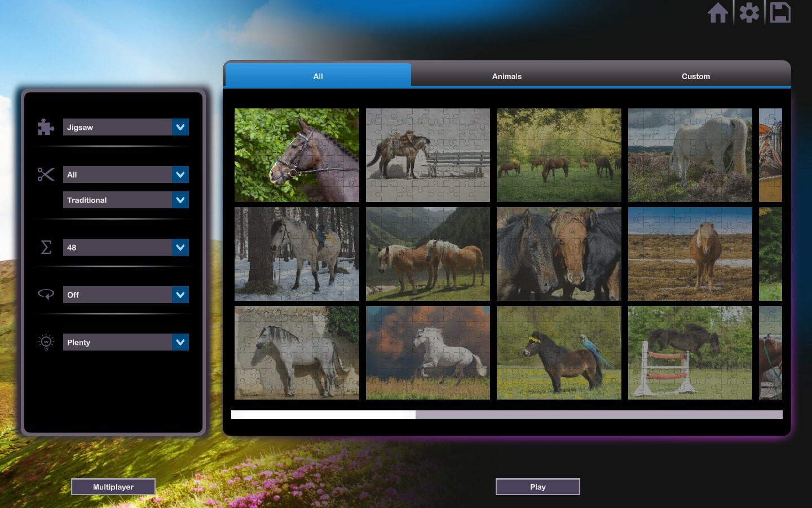Select the scissors cut-style icon
812x508 pixels.
(x=46, y=174)
